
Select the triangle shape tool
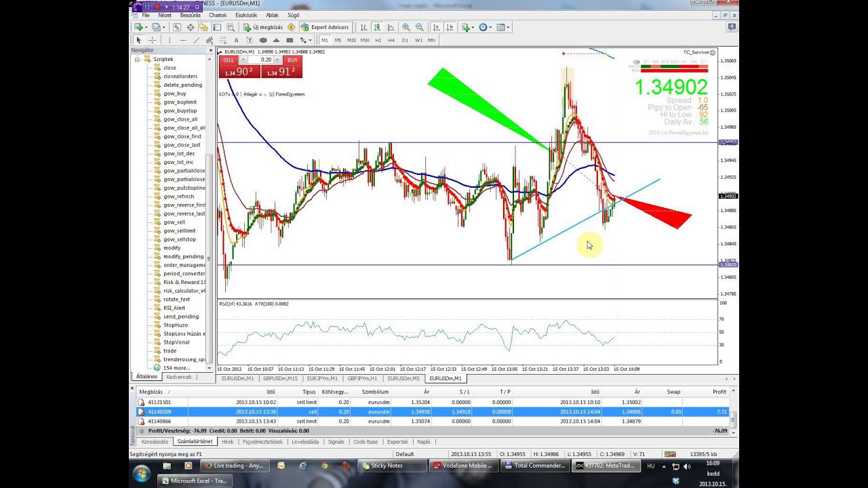click(276, 40)
